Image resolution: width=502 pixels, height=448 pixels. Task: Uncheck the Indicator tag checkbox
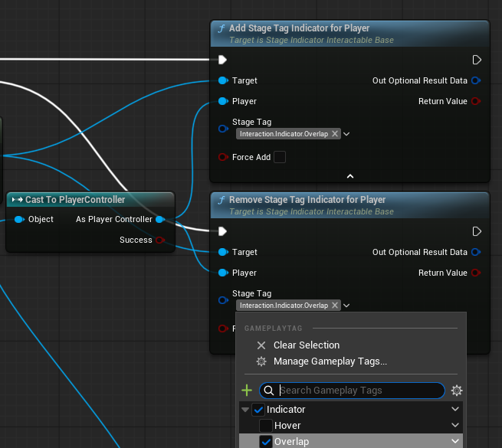tap(258, 410)
